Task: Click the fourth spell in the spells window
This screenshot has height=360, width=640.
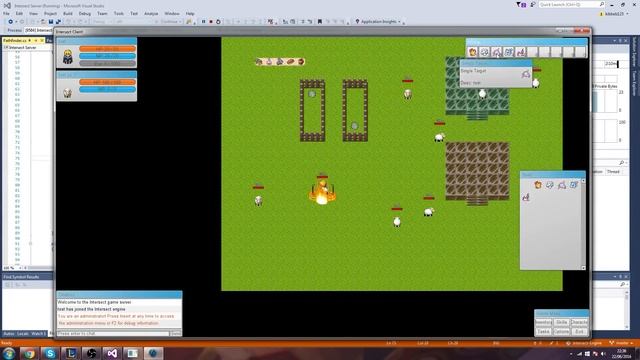Action: pyautogui.click(x=574, y=185)
